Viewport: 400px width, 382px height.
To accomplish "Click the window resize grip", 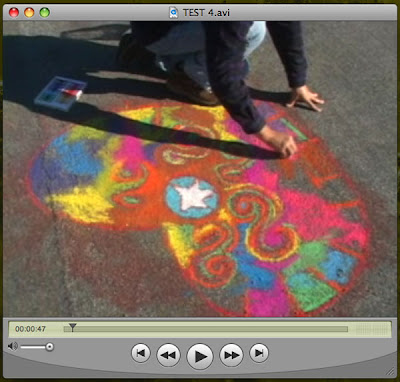I will click(x=390, y=371).
